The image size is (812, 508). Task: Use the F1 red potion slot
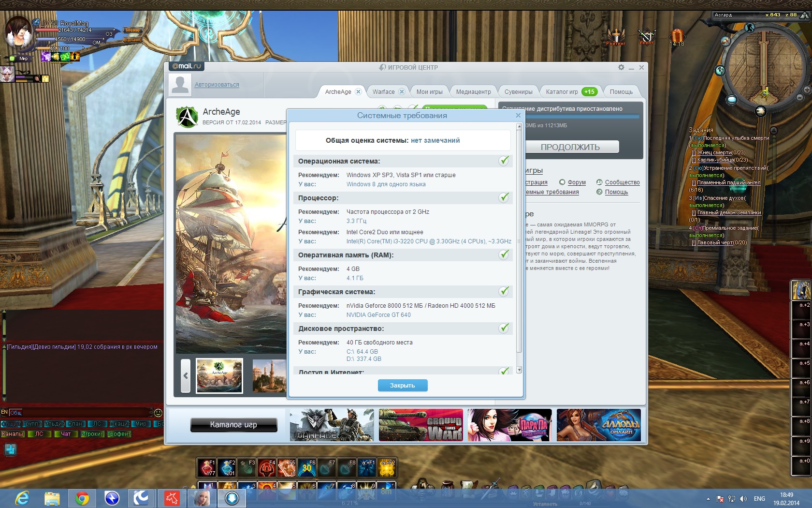coord(207,468)
